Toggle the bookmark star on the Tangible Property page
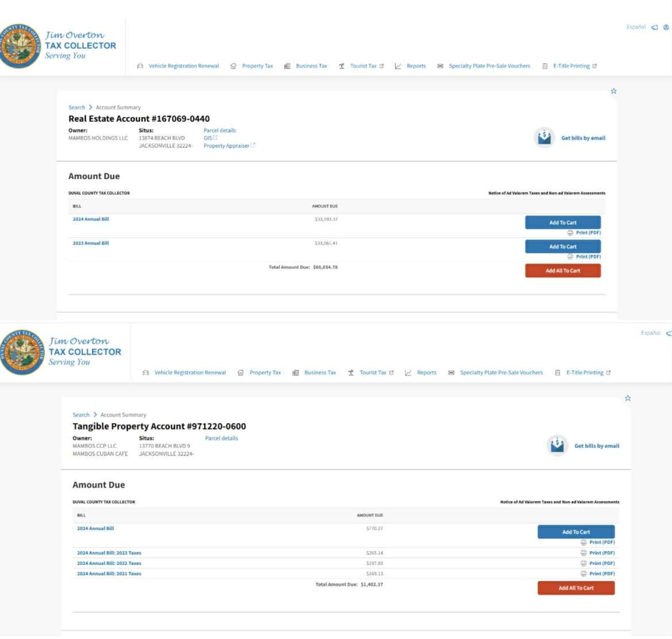 click(x=628, y=398)
